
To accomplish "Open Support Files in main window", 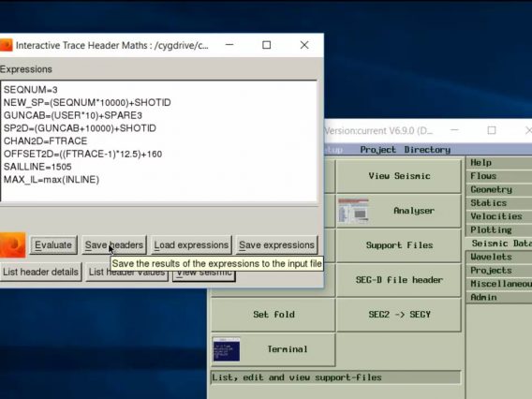I will [x=399, y=245].
